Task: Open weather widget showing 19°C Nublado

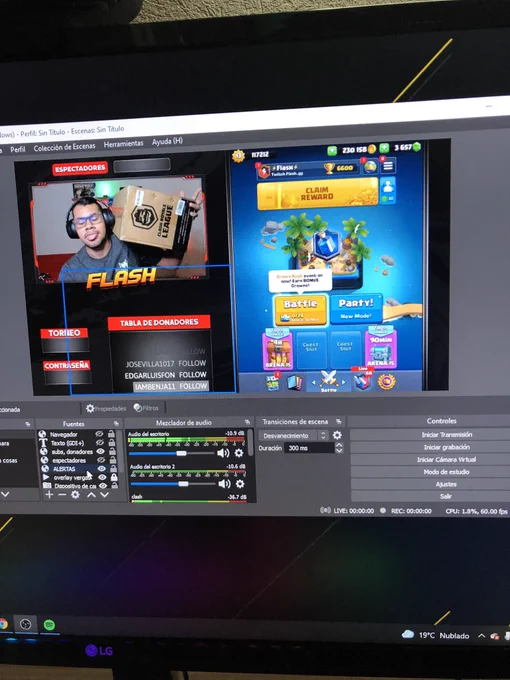Action: coord(436,635)
